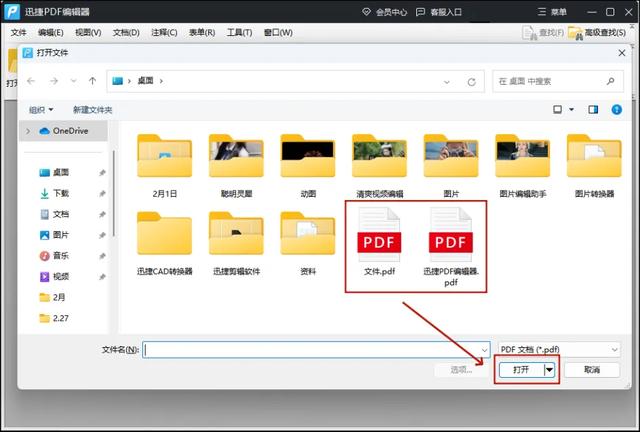Viewport: 640px width, 432px height.
Task: Click the change view layout icon
Action: (558, 109)
